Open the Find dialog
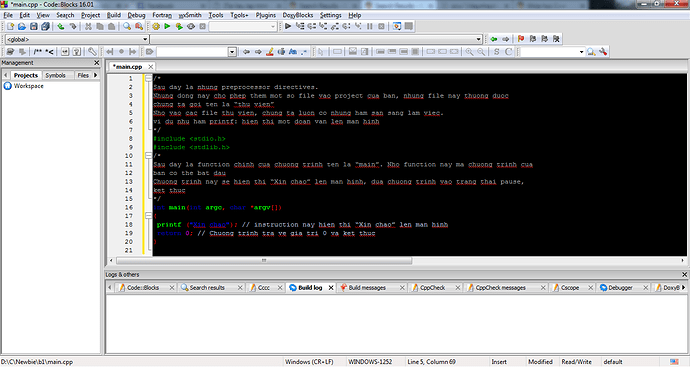 (x=127, y=26)
